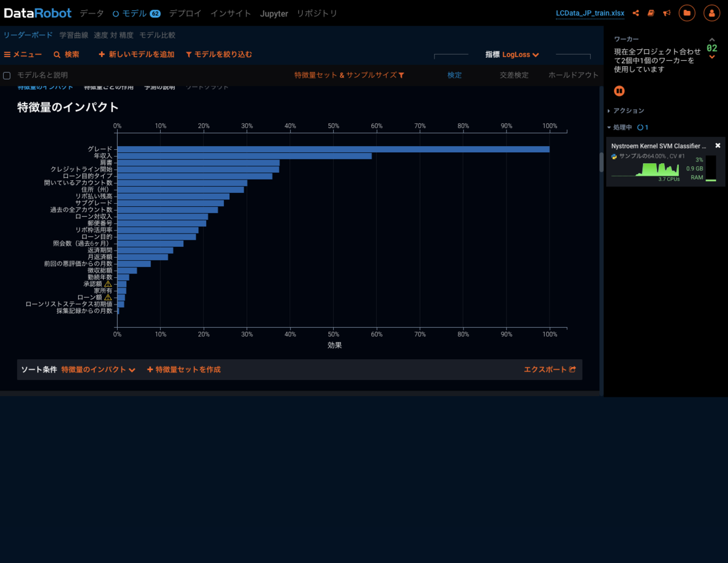Screen dimensions: 728x563
Task: Open the メニュー hamburger menu
Action: [x=23, y=55]
